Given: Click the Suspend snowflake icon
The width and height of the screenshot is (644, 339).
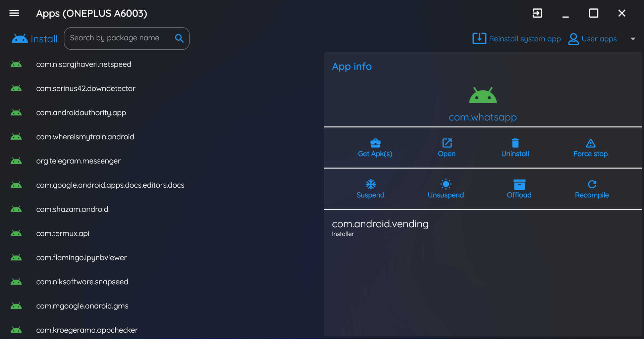Looking at the screenshot, I should tap(371, 184).
